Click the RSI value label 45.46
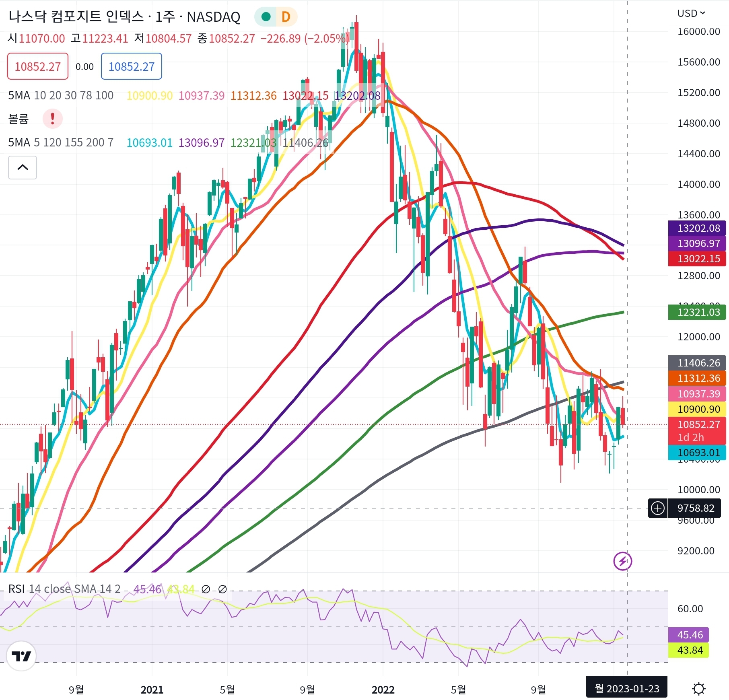This screenshot has height=700, width=729. click(x=688, y=635)
